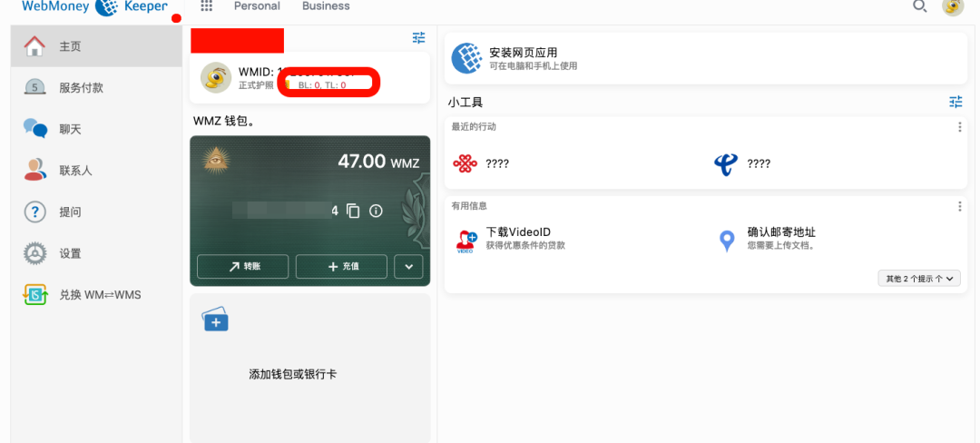Open the China Telecom recent action
The image size is (980, 443).
(x=726, y=163)
